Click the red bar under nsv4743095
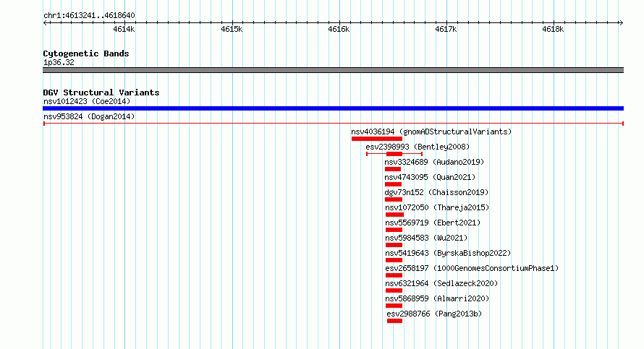 393,184
